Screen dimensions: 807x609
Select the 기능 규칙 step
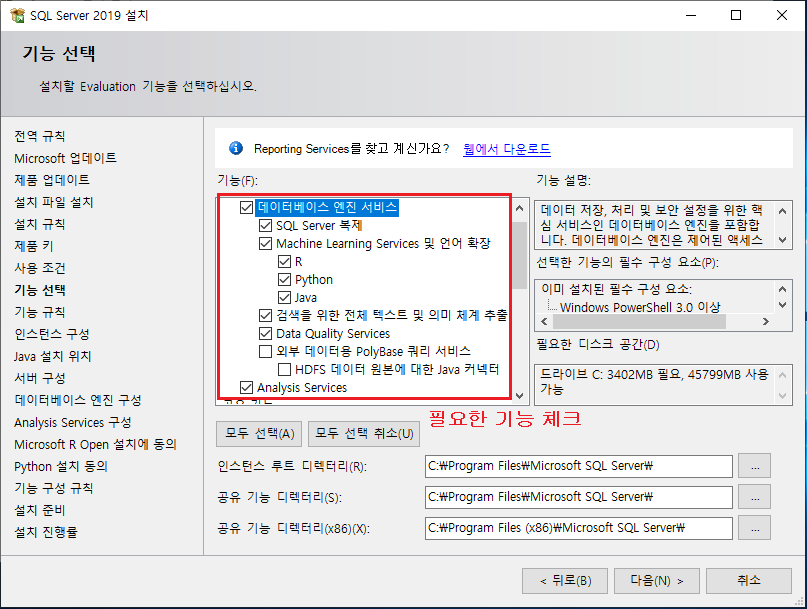[40, 312]
